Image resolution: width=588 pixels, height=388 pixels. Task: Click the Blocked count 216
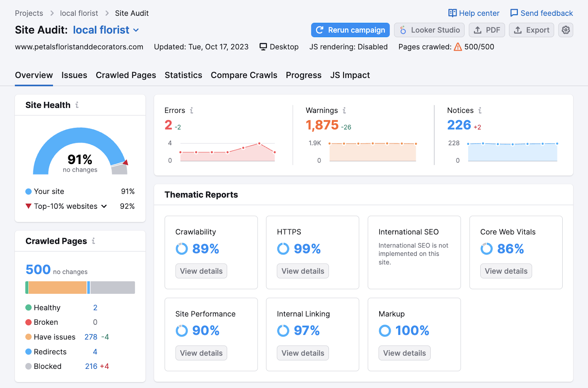point(91,367)
